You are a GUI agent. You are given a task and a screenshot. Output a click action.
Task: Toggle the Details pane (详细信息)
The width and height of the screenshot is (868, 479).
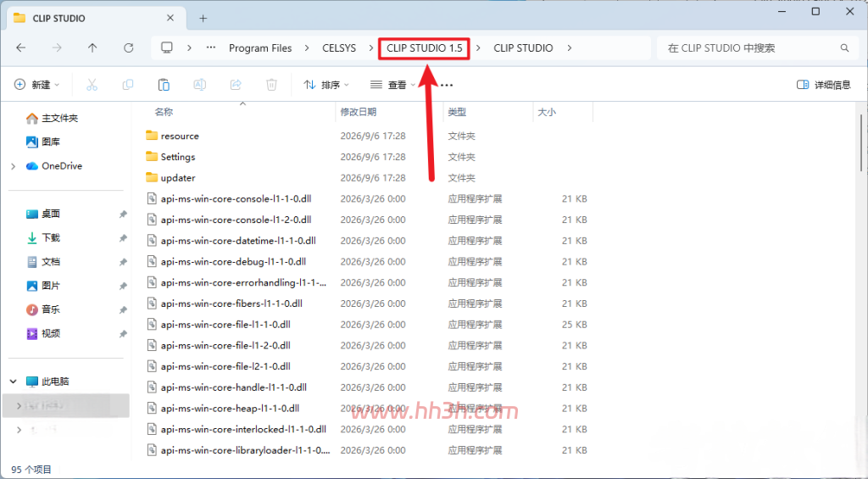point(824,85)
